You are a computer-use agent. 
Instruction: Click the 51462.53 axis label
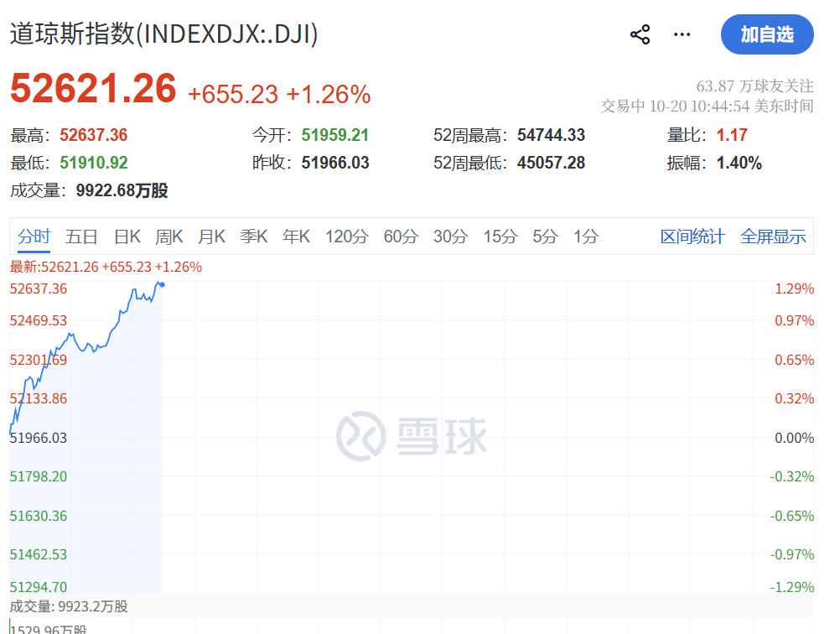39,554
